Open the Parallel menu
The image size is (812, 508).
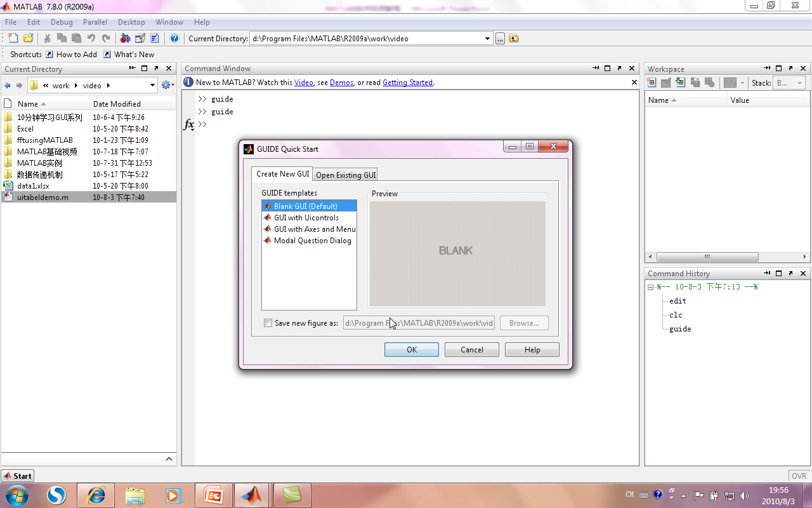95,22
